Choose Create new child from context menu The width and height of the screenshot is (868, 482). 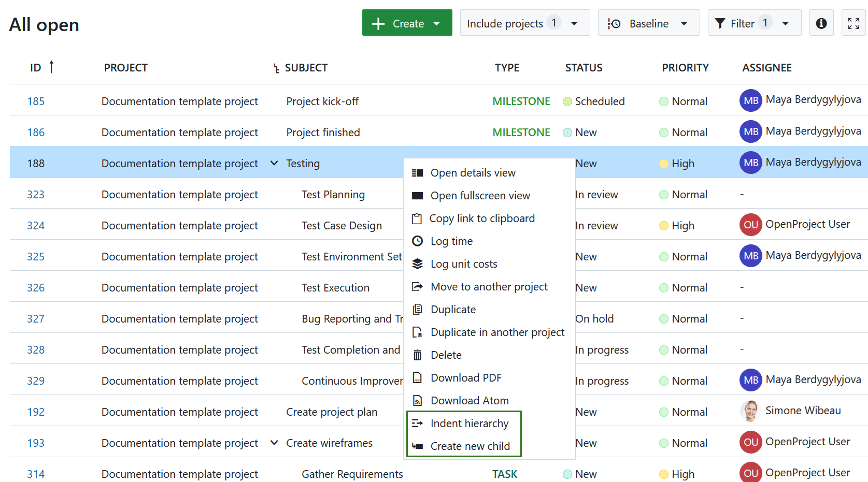[469, 446]
